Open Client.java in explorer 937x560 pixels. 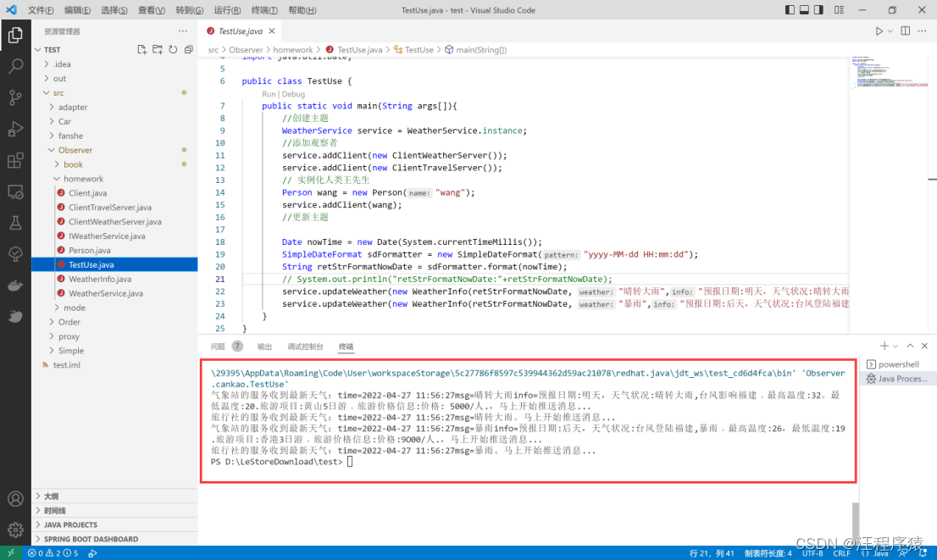tap(114, 193)
